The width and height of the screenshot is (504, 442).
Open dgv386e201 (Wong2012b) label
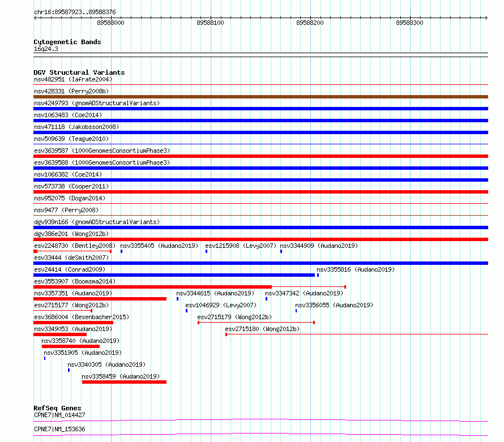point(71,234)
